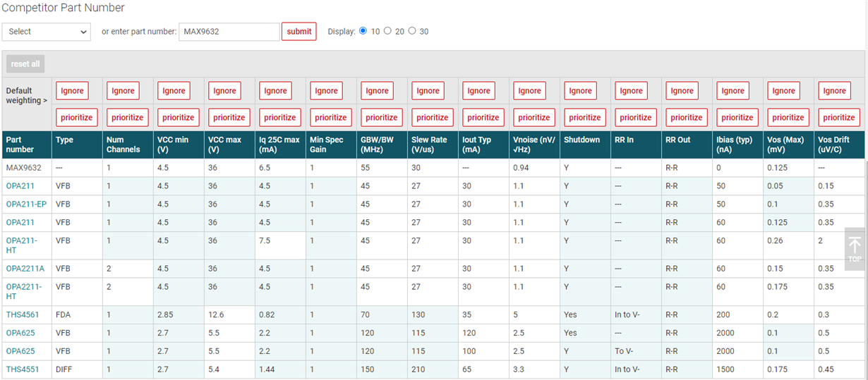The image size is (868, 380).
Task: Prioritize the Slew Rate column
Action: (x=432, y=118)
